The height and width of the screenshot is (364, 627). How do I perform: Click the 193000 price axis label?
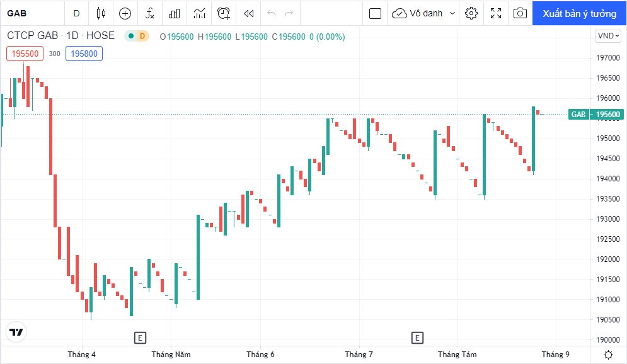tap(608, 219)
